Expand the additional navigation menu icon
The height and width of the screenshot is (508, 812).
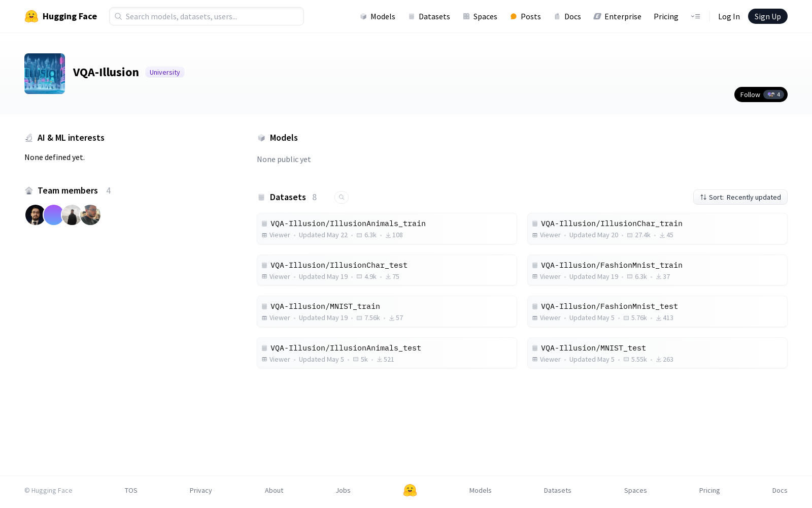pos(695,16)
